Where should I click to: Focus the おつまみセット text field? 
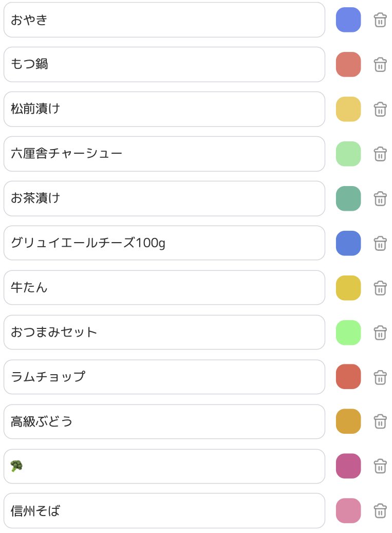[164, 333]
